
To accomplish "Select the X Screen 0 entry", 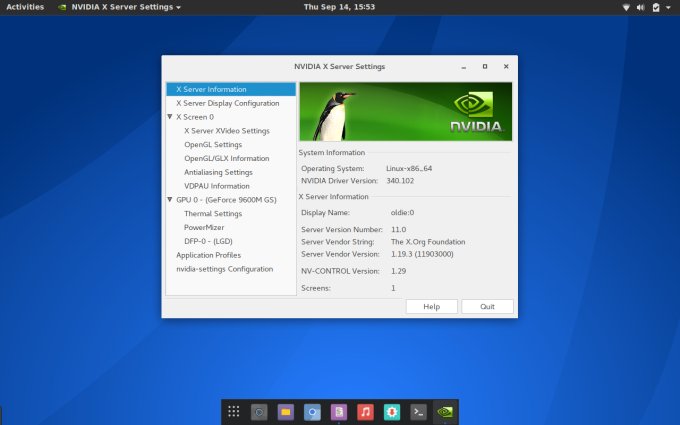I will [x=195, y=117].
